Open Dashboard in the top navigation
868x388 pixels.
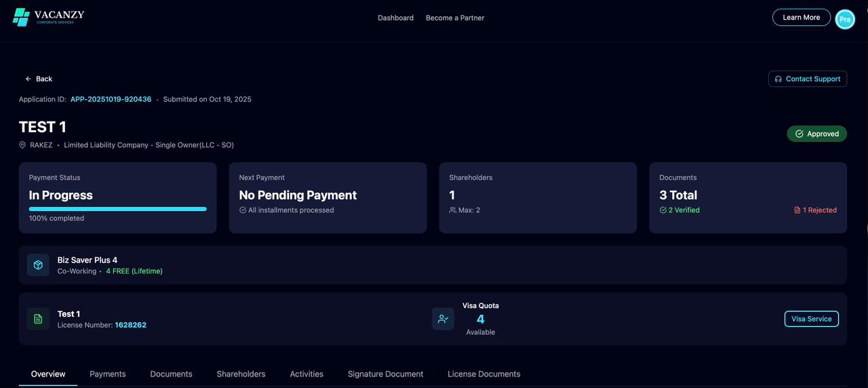[395, 18]
